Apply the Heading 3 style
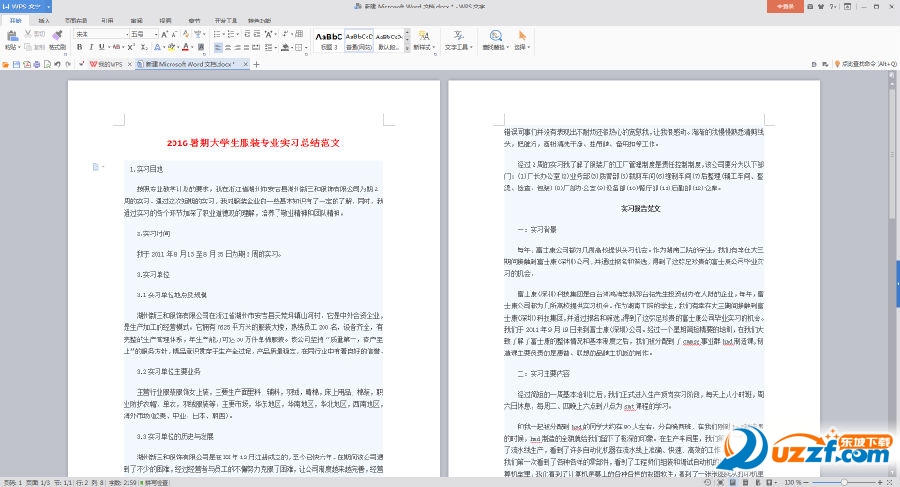 [x=329, y=40]
